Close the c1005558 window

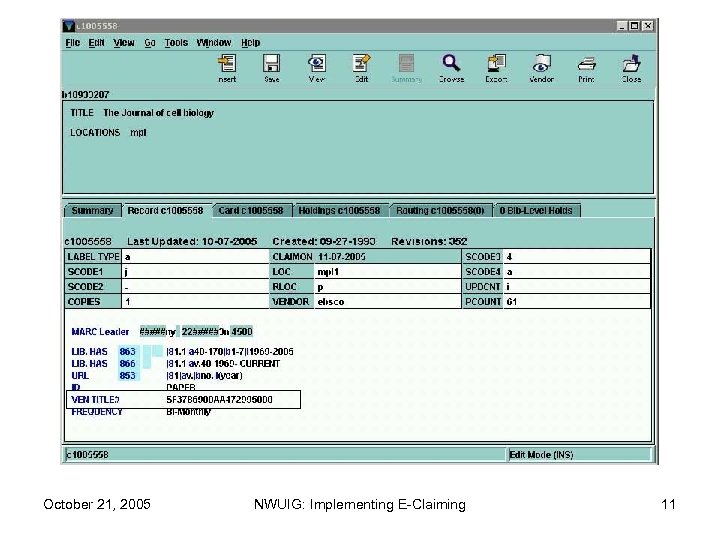click(x=647, y=26)
